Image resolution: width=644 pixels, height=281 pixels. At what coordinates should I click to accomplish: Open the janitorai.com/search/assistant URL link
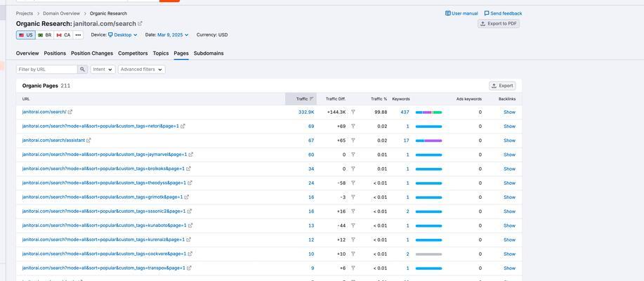[x=53, y=140]
